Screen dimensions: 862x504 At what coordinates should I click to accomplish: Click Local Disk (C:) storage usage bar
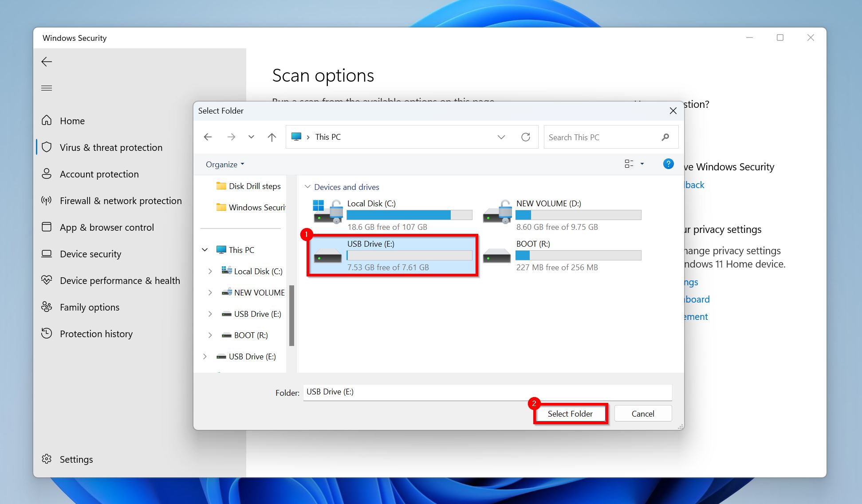(409, 215)
